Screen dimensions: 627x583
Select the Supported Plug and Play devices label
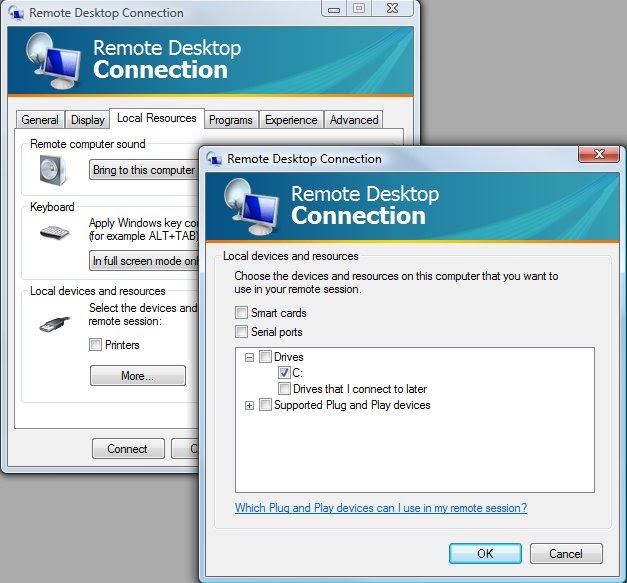pos(352,405)
